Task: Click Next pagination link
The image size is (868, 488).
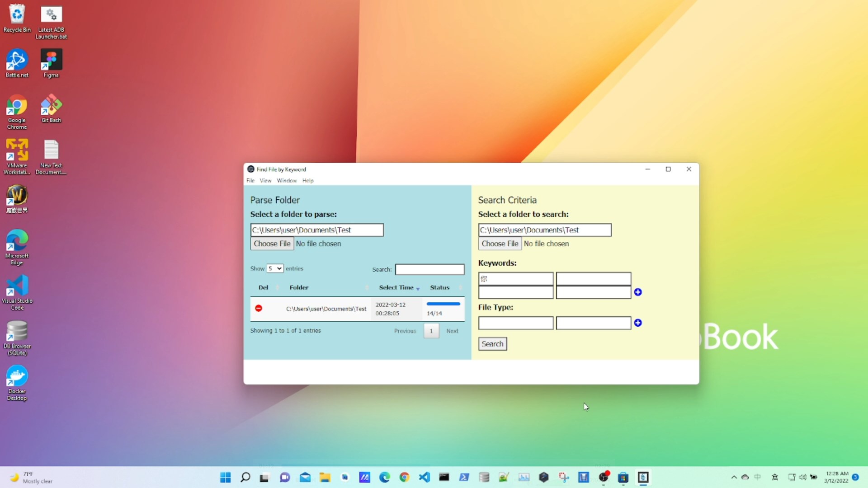Action: 452,331
